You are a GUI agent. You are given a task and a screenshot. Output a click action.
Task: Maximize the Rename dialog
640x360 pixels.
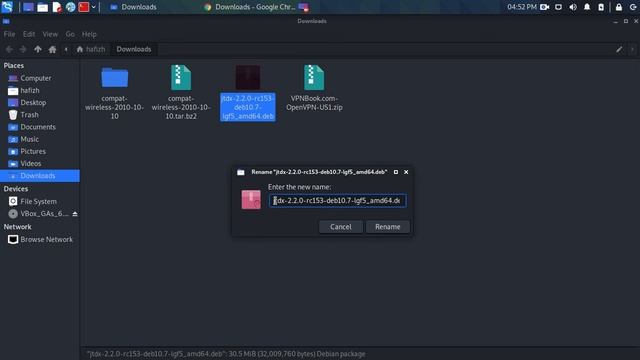pos(396,172)
